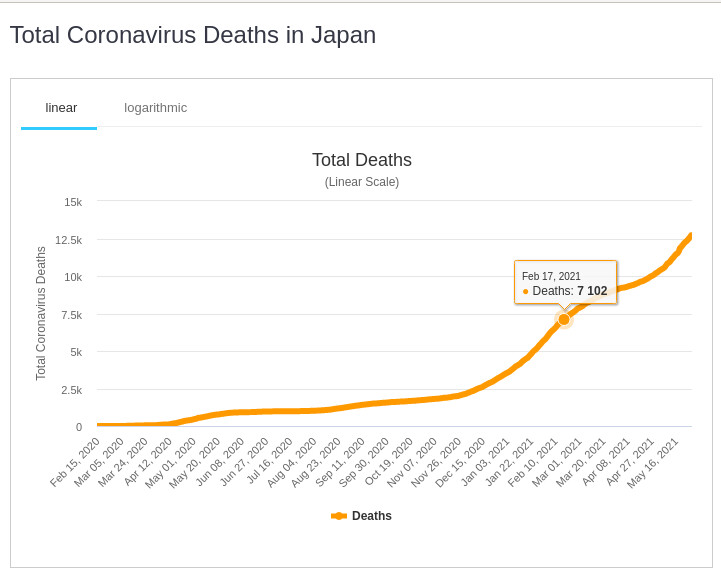The image size is (721, 582).
Task: Click the '(Linear Scale)' chart subtitle
Action: pyautogui.click(x=361, y=182)
